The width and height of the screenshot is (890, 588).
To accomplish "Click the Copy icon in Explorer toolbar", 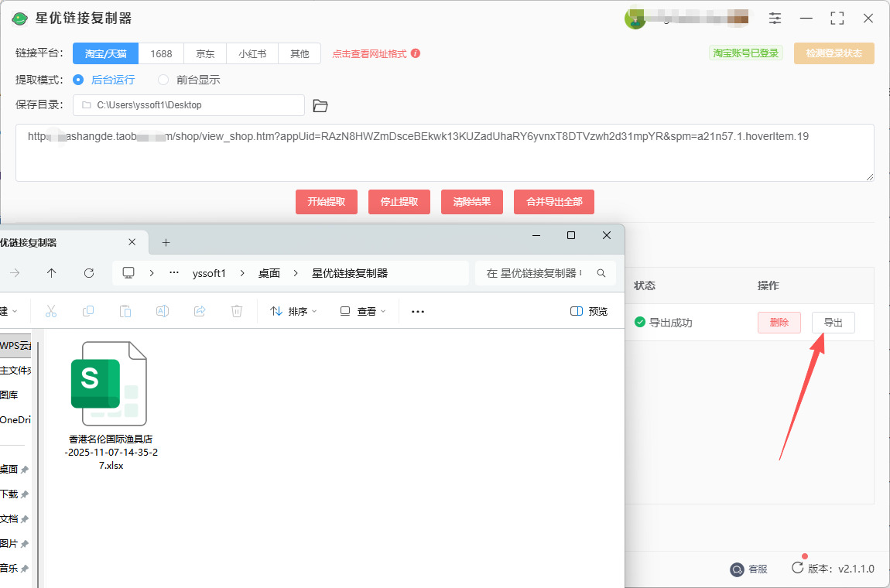I will click(88, 311).
